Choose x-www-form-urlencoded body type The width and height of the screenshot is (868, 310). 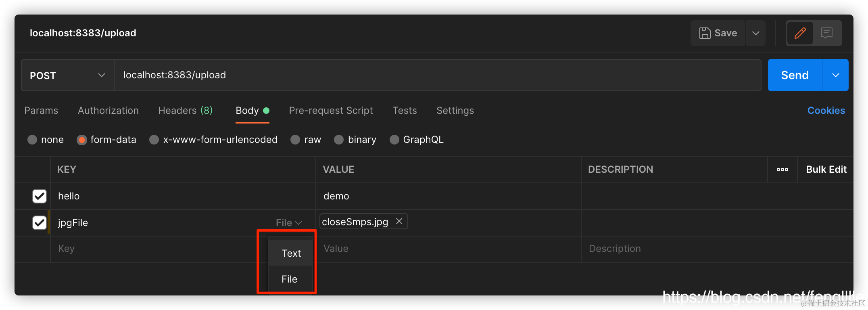(x=154, y=140)
